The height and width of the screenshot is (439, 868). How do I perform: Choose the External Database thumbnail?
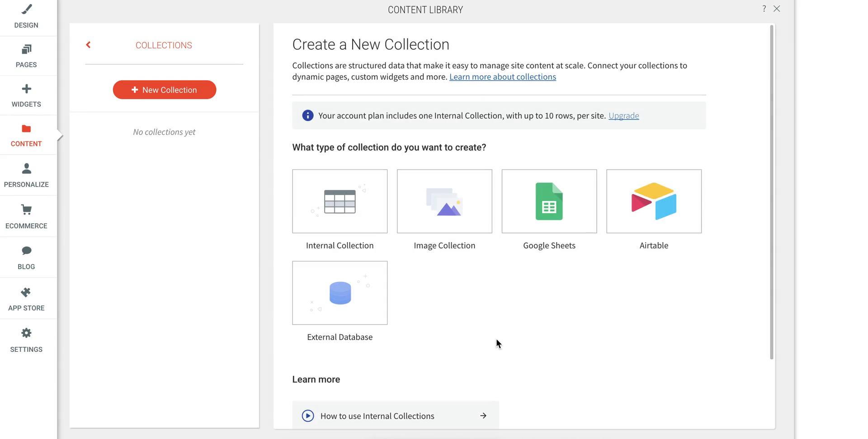[x=340, y=293]
